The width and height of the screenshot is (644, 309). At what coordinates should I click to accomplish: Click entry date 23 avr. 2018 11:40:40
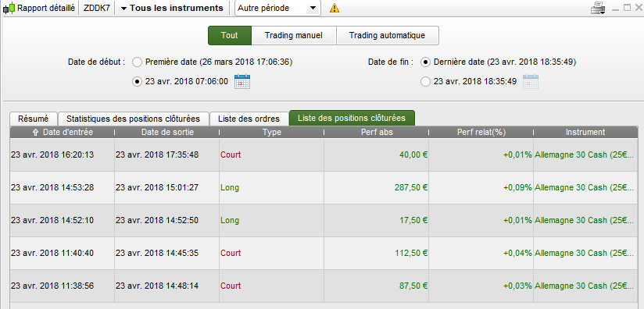[52, 253]
